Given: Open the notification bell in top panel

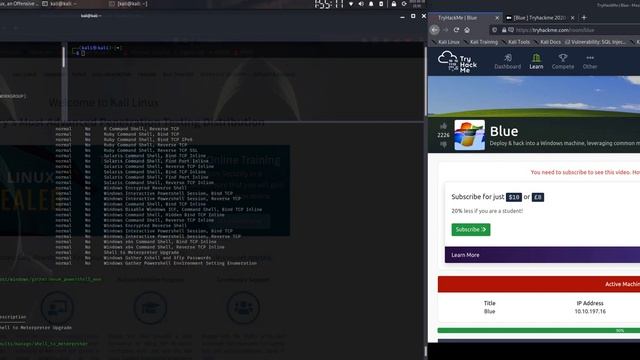Looking at the screenshot, I should pyautogui.click(x=371, y=4).
